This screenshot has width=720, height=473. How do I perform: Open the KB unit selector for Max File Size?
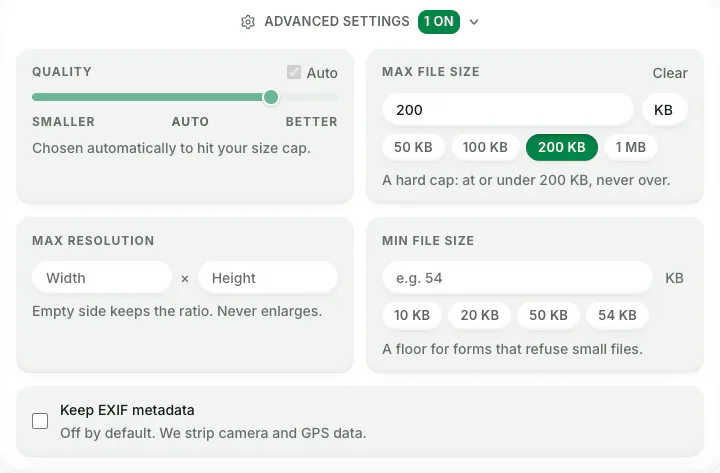pos(664,110)
